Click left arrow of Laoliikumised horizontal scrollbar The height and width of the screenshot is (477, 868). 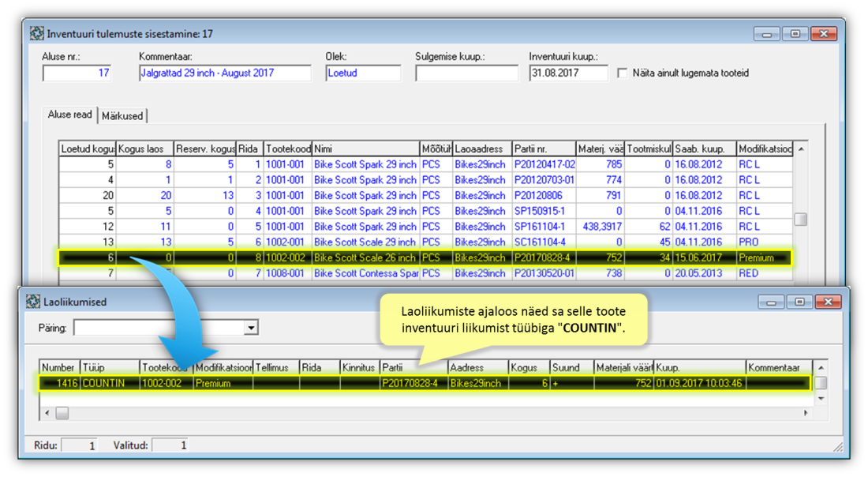pos(47,413)
